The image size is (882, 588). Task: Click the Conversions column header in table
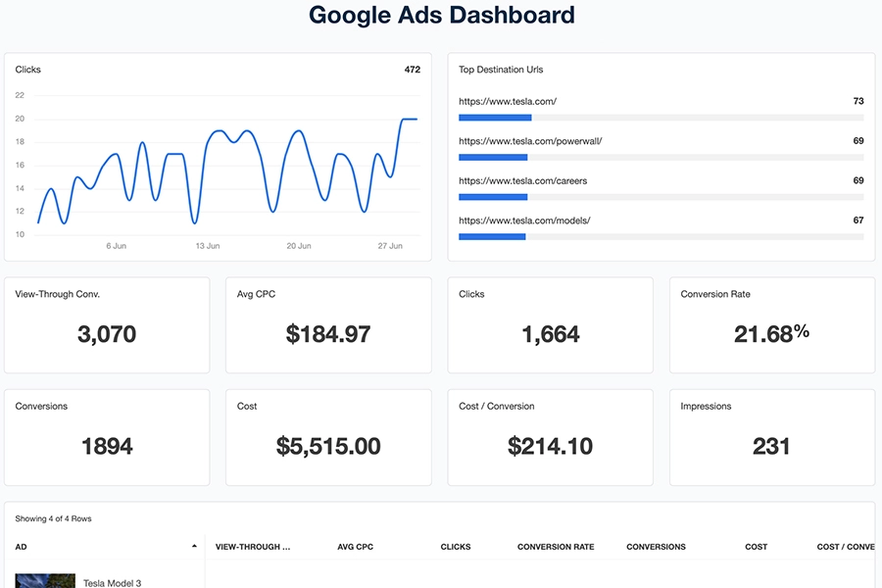pos(656,547)
